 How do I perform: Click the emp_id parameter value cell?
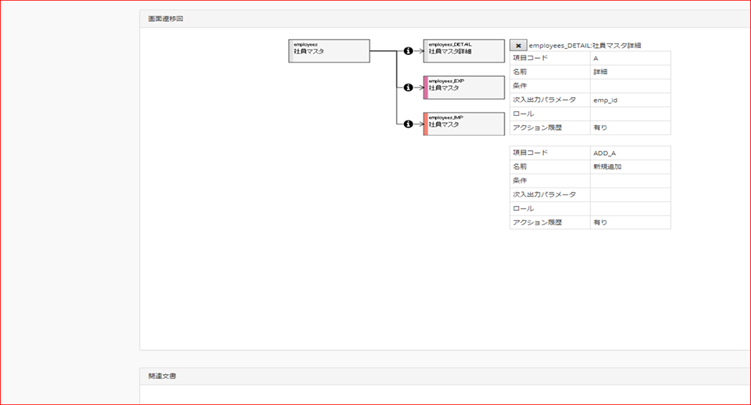(630, 100)
